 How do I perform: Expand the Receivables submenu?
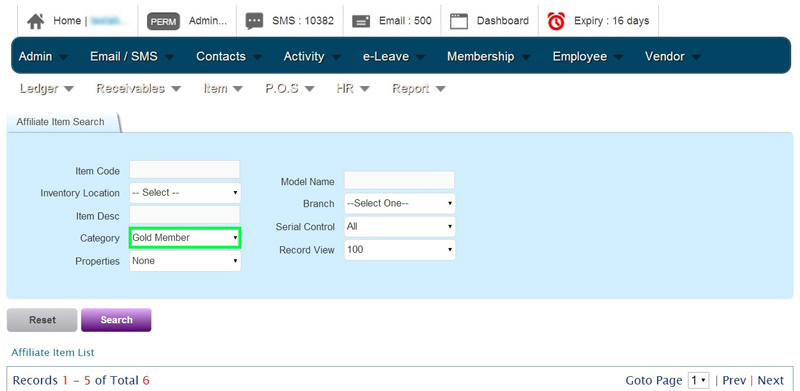pos(138,88)
